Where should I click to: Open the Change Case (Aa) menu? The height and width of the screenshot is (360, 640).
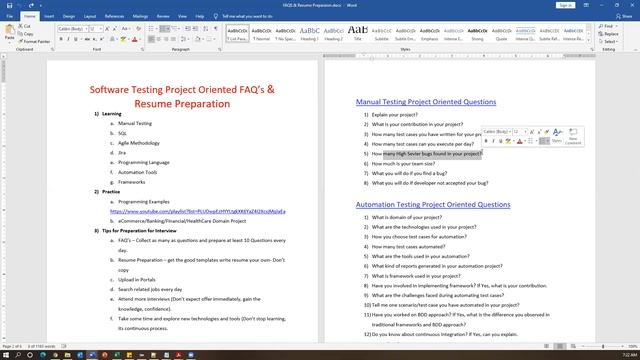[x=125, y=29]
